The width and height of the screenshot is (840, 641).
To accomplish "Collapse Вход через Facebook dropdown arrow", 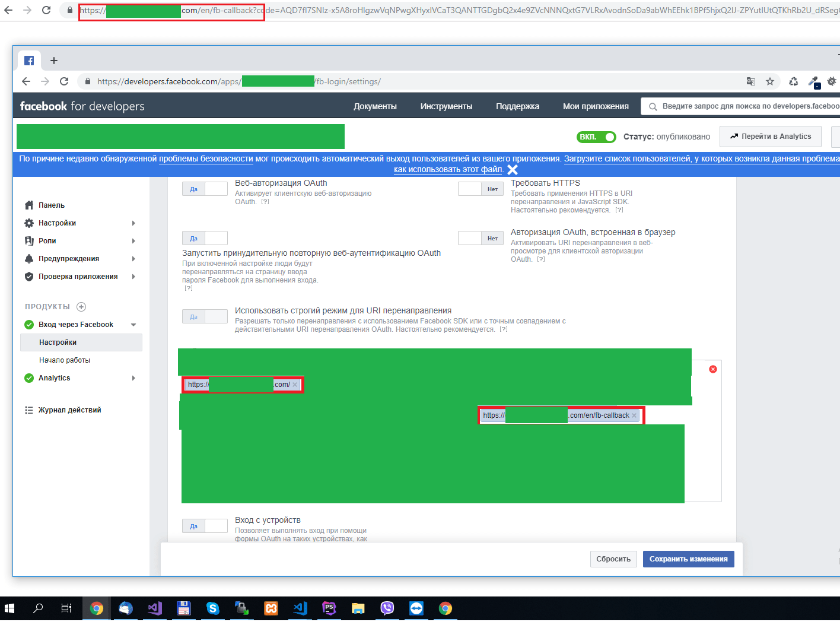I will [133, 325].
